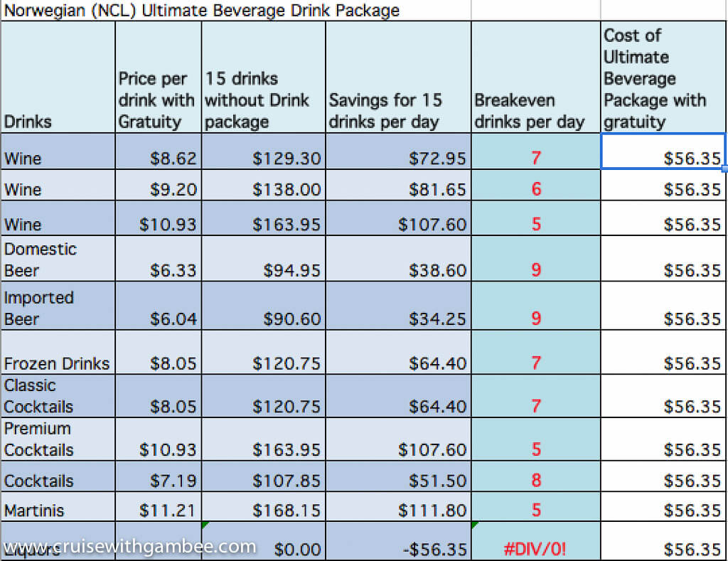
Task: Click the -$56.35 negative savings cell
Action: [x=398, y=540]
